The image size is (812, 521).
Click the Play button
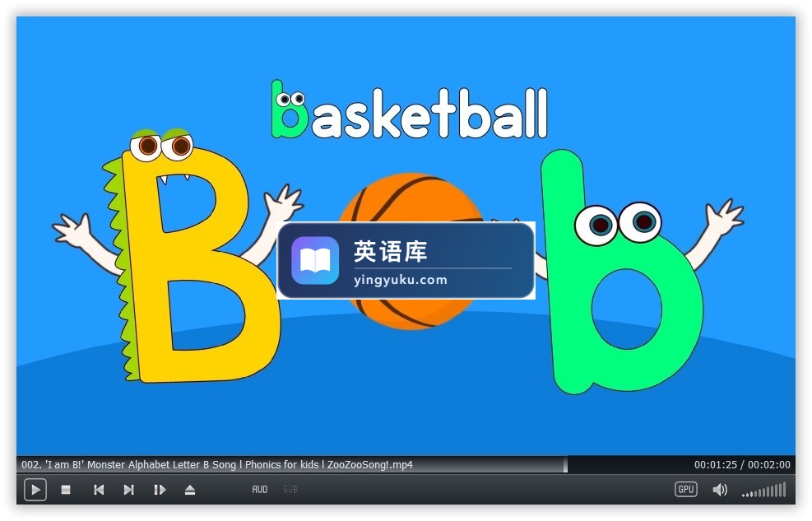35,490
